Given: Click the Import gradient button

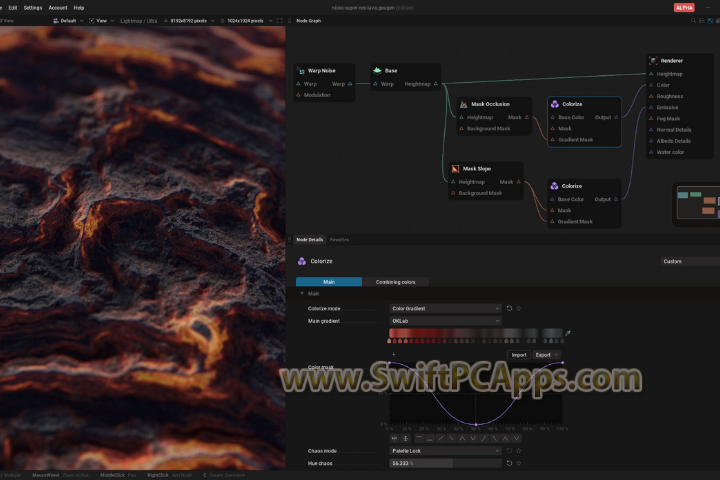Looking at the screenshot, I should coord(519,355).
